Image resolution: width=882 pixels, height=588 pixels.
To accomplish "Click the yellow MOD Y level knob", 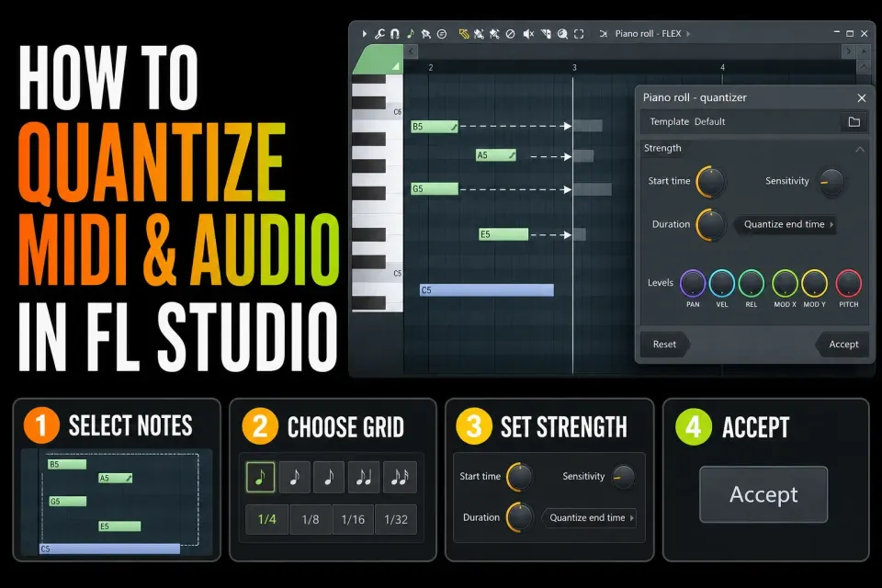I will (x=814, y=283).
